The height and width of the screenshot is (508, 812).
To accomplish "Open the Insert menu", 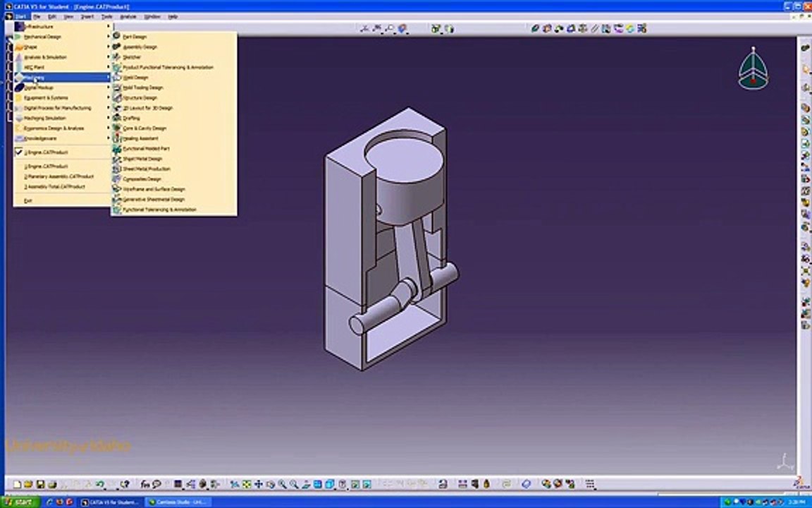I will pos(87,17).
